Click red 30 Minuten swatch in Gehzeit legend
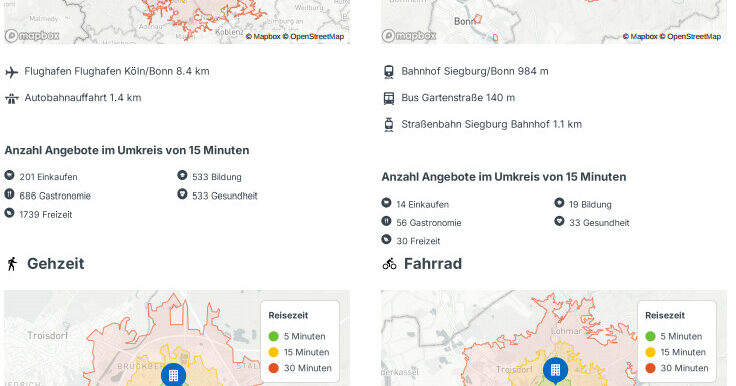Viewport: 736px width, 386px height. tap(274, 368)
